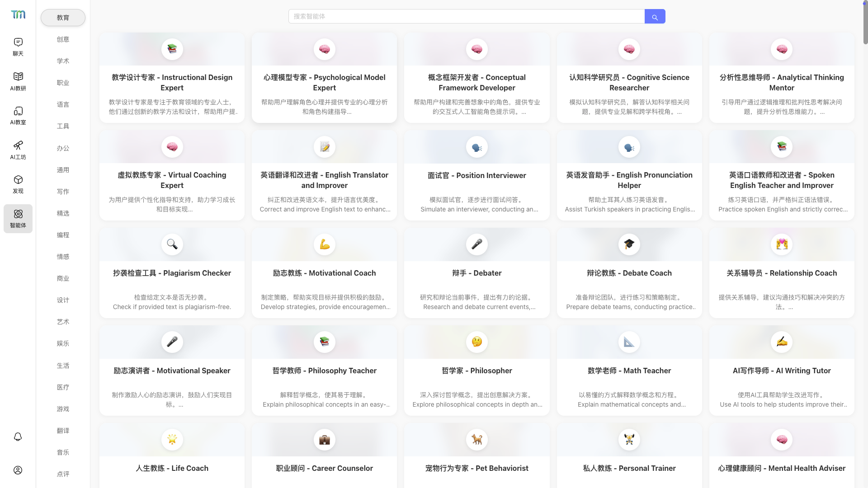This screenshot has height=488, width=868.
Task: Click the 搜索智能体 search input field
Action: point(466,17)
